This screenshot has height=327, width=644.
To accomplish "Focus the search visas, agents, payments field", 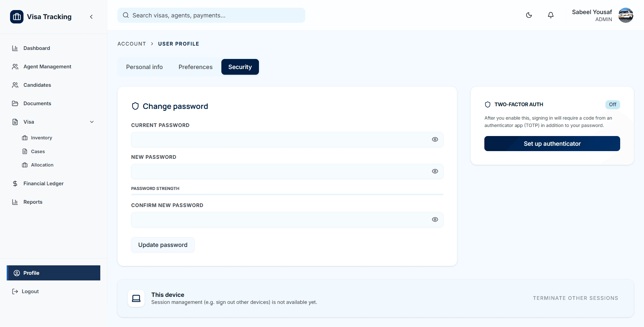I will click(211, 15).
